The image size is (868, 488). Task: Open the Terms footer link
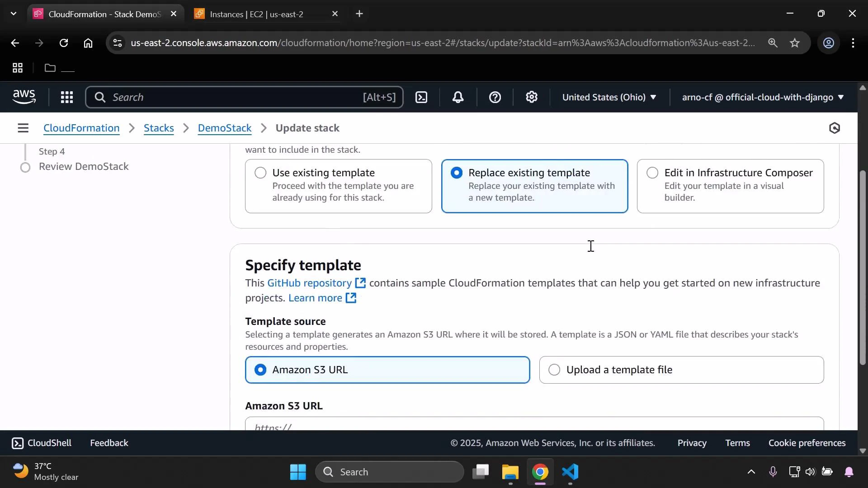(737, 443)
